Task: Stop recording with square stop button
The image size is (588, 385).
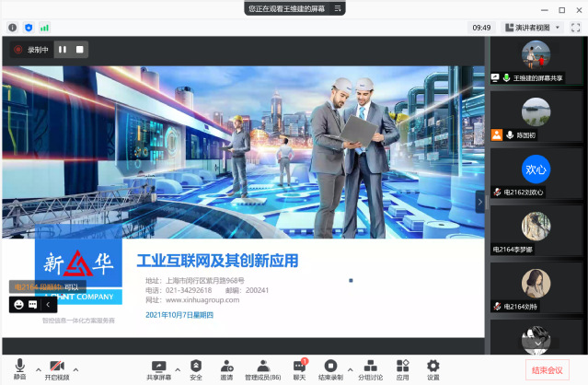Action: pyautogui.click(x=80, y=49)
